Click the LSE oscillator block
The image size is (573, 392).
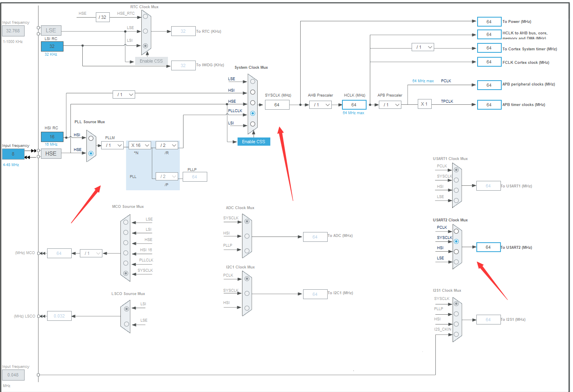[x=51, y=30]
